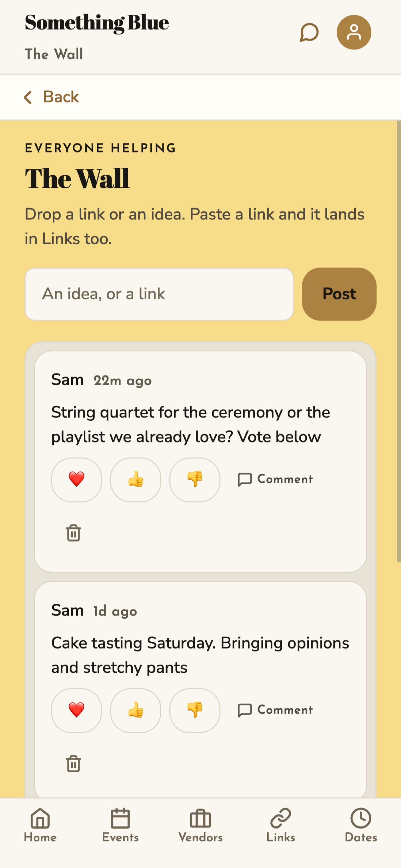Toggle thumbs down on string quartet post
This screenshot has width=401, height=868.
pyautogui.click(x=195, y=480)
